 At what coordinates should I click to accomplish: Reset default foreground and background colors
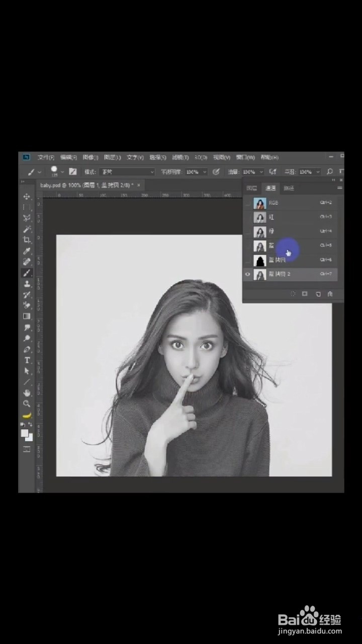tap(23, 425)
